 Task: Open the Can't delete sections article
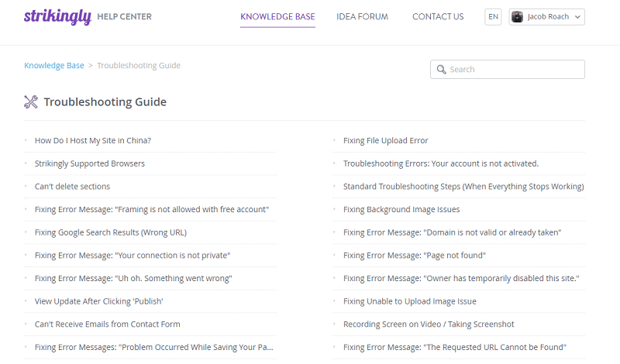click(x=72, y=186)
